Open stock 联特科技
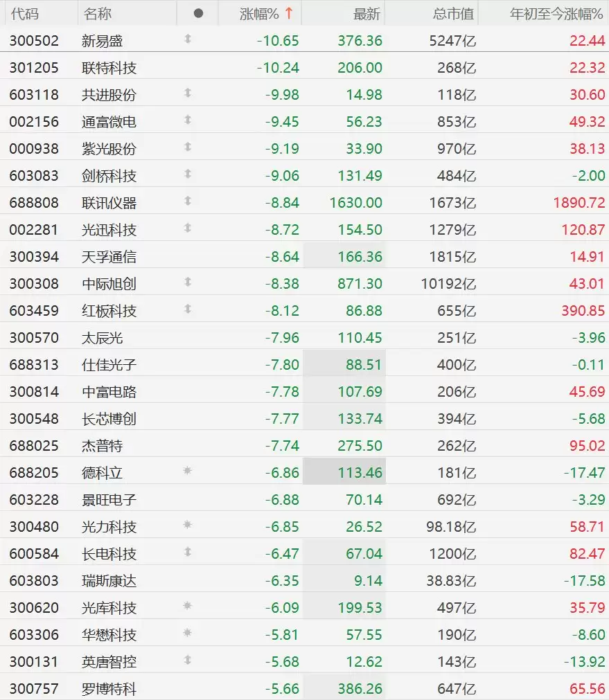The width and height of the screenshot is (609, 700). coord(109,68)
